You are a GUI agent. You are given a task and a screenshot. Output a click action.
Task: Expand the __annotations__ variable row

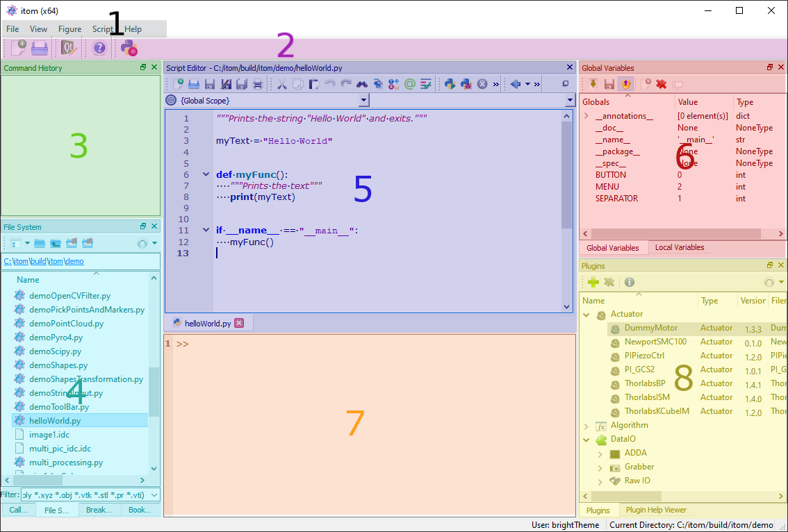pos(586,116)
